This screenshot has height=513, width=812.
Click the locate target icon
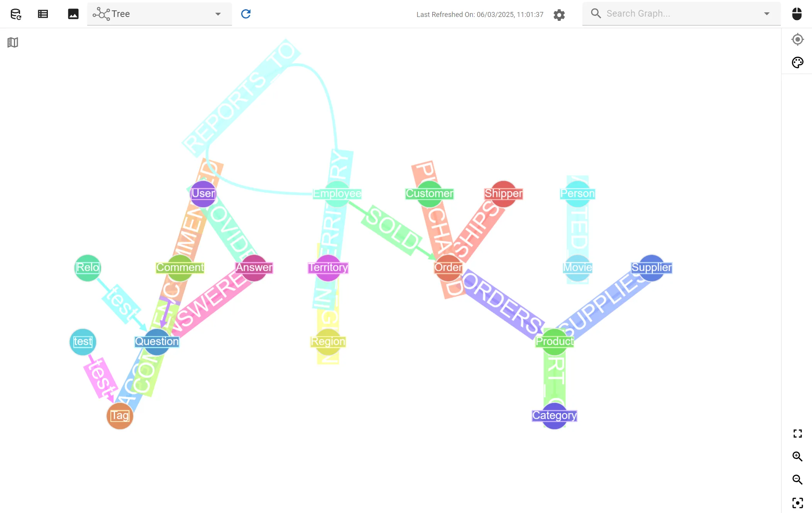pyautogui.click(x=798, y=39)
